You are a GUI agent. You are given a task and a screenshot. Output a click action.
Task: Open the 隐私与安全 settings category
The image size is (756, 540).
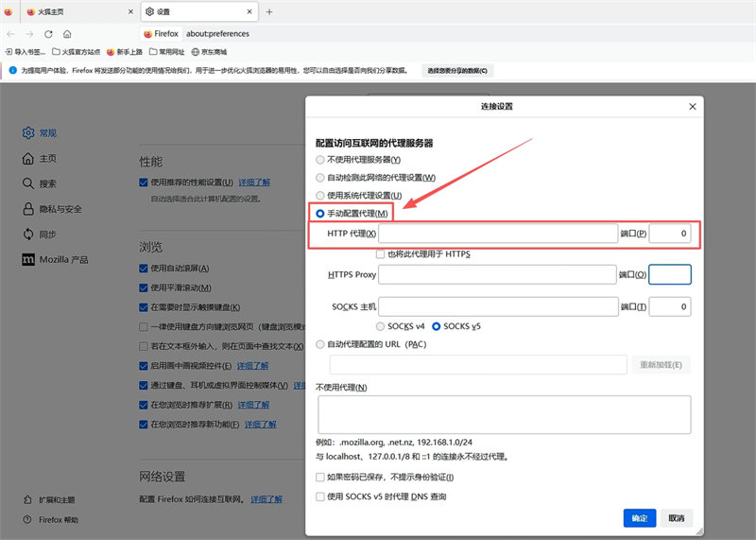pyautogui.click(x=52, y=209)
